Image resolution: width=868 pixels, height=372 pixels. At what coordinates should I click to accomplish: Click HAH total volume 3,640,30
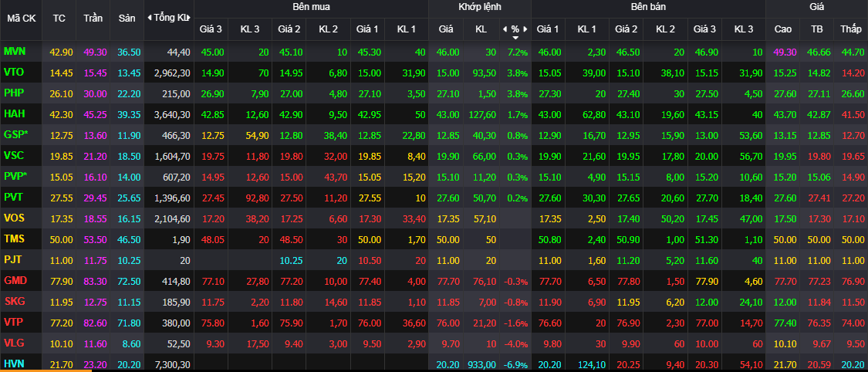click(172, 114)
